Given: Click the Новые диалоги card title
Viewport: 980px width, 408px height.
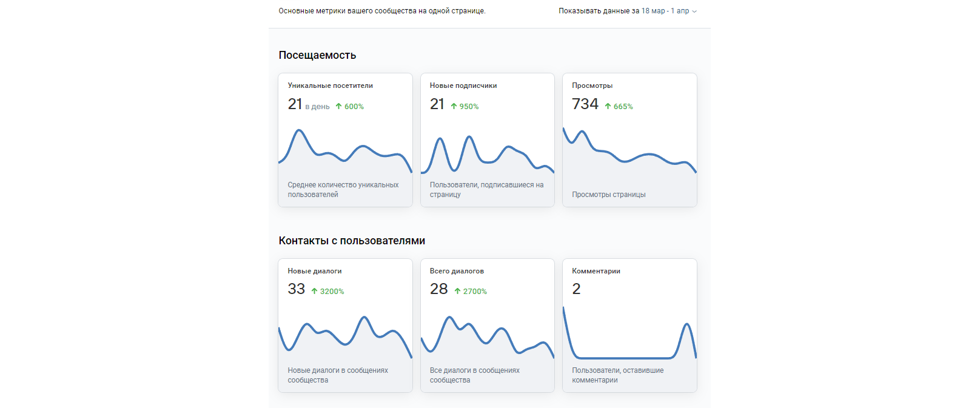Looking at the screenshot, I should pyautogui.click(x=314, y=271).
